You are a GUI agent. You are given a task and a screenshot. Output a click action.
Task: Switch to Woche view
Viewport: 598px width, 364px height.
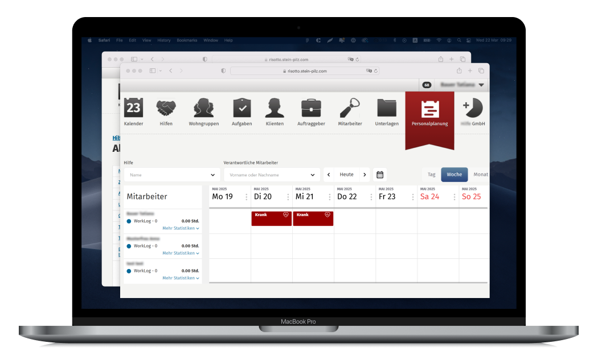coord(454,175)
